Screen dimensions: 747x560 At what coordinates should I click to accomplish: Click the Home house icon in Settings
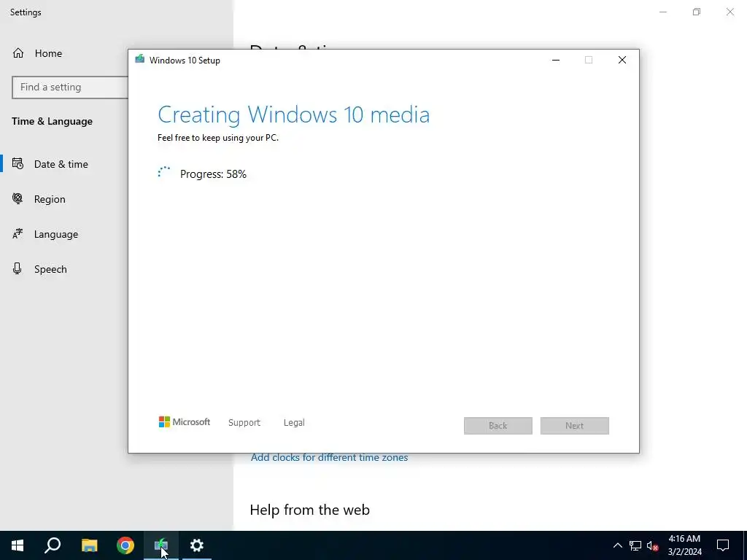click(x=18, y=52)
